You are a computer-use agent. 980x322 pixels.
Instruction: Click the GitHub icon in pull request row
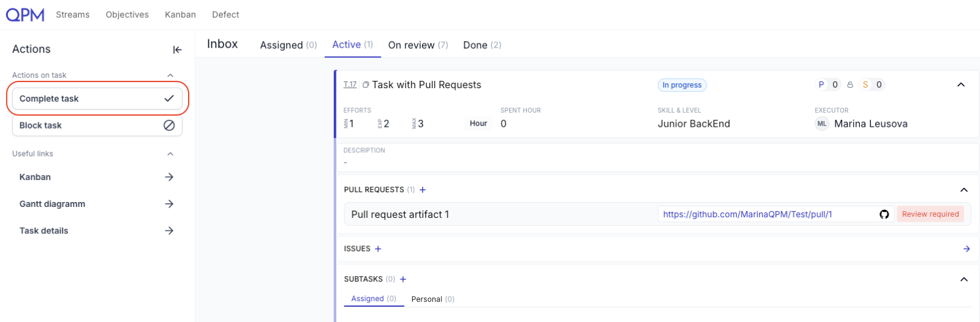884,214
